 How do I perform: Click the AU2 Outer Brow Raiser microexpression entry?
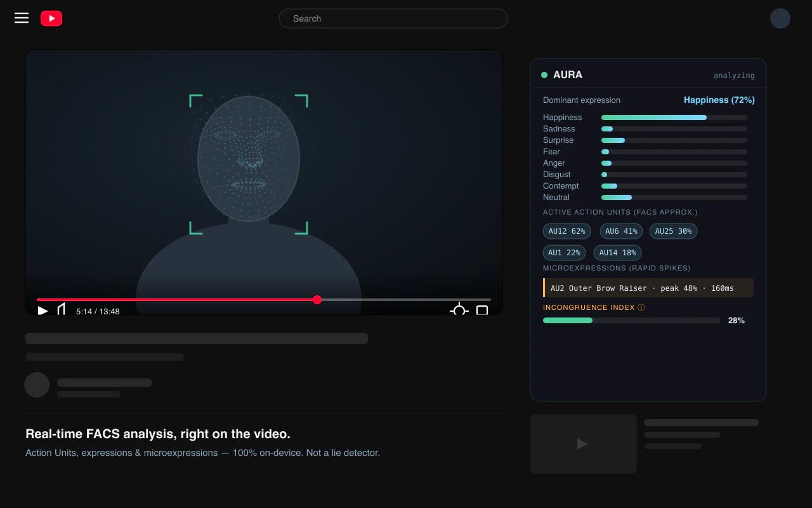(648, 288)
